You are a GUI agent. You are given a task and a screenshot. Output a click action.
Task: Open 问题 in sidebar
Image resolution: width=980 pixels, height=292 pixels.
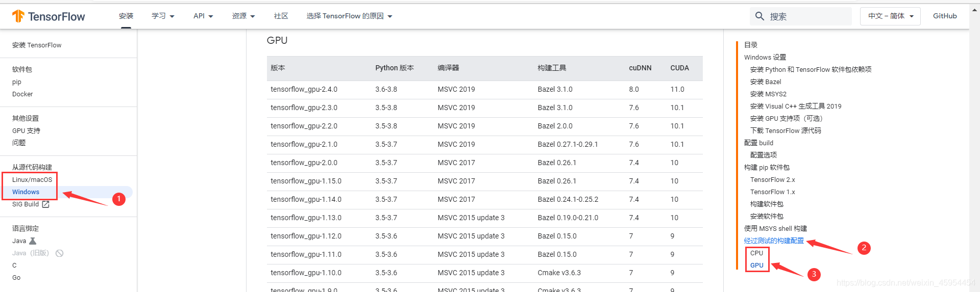click(19, 143)
